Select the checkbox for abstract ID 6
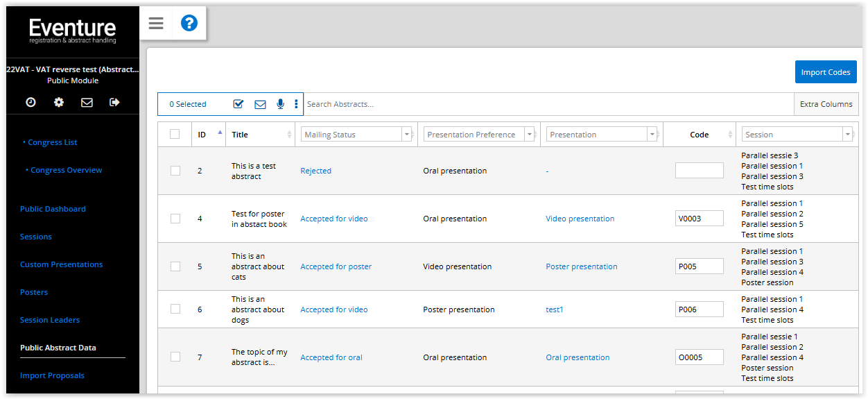868x399 pixels. coord(175,309)
